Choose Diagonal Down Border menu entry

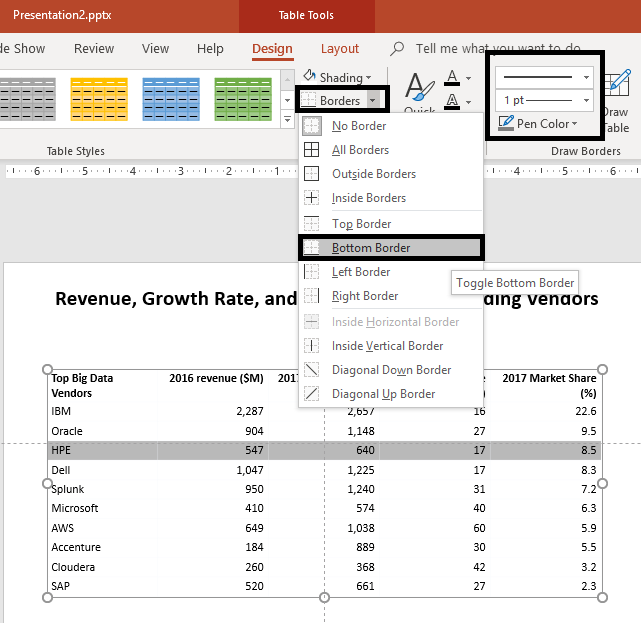click(x=391, y=370)
